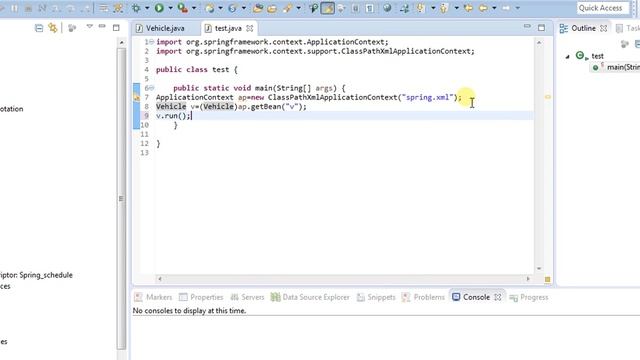Click the Quick Access search field
Image resolution: width=640 pixels, height=360 pixels.
pos(603,8)
